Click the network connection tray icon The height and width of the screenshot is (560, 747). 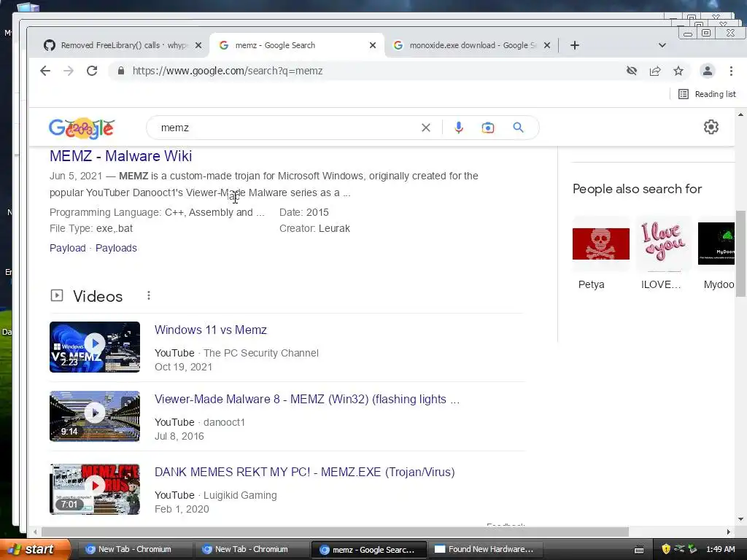[x=679, y=549]
